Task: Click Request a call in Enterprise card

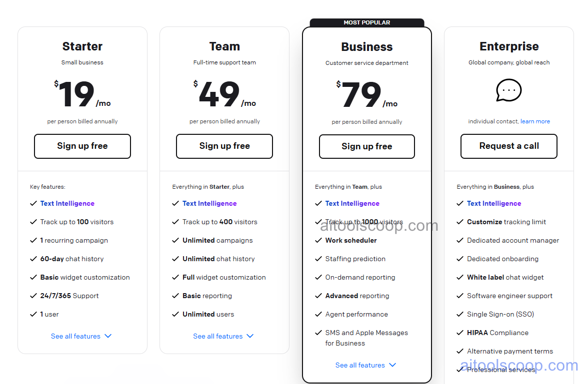Action: 508,146
